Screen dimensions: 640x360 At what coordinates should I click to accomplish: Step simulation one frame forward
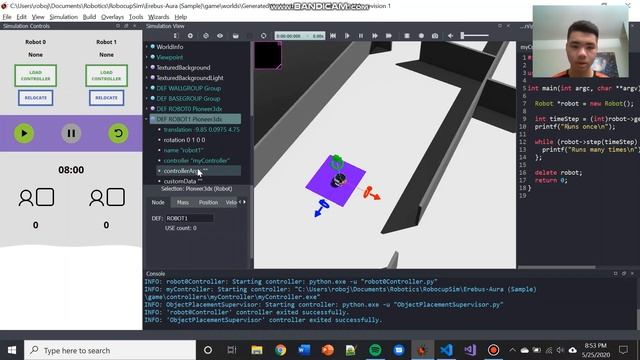click(347, 36)
